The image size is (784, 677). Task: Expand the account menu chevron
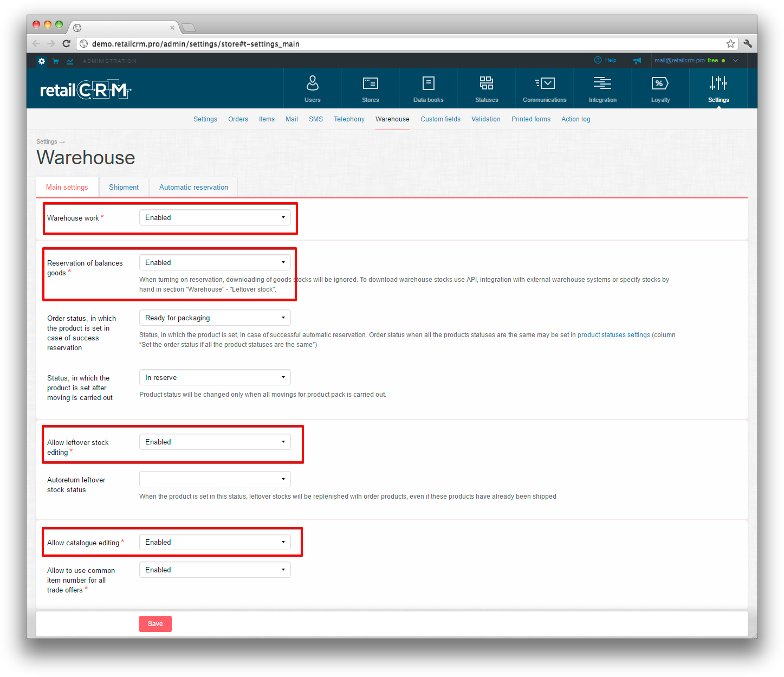pyautogui.click(x=736, y=61)
